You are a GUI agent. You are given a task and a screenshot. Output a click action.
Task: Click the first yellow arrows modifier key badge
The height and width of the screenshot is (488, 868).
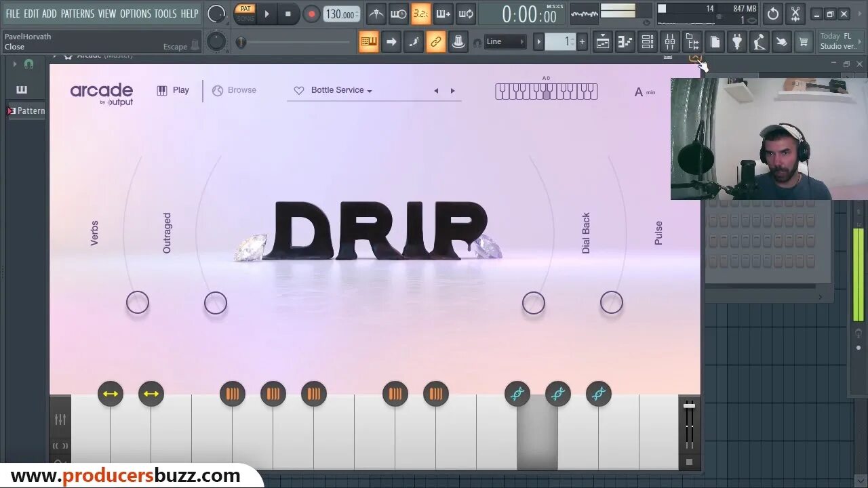(x=111, y=394)
